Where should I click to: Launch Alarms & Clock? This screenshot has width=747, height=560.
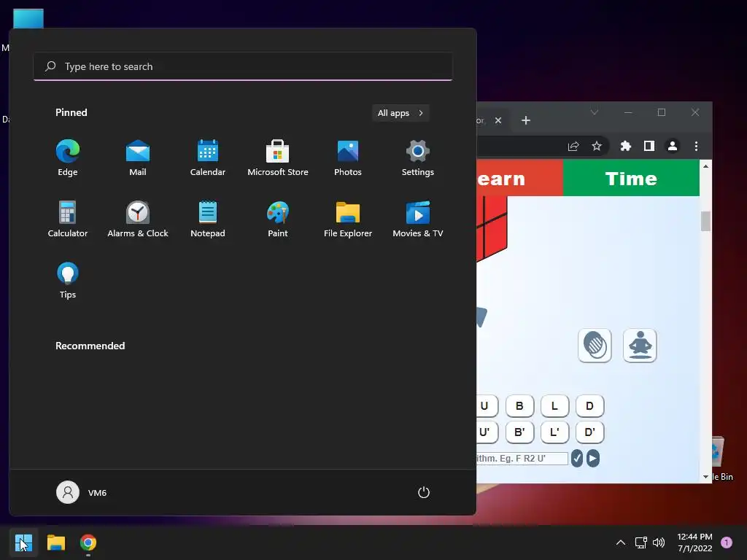(x=138, y=219)
